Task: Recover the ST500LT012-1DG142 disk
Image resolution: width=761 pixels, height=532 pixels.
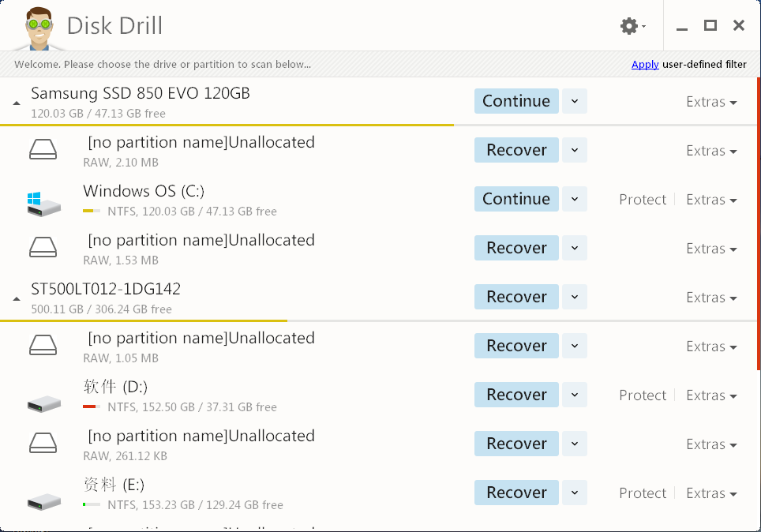Action: 516,297
